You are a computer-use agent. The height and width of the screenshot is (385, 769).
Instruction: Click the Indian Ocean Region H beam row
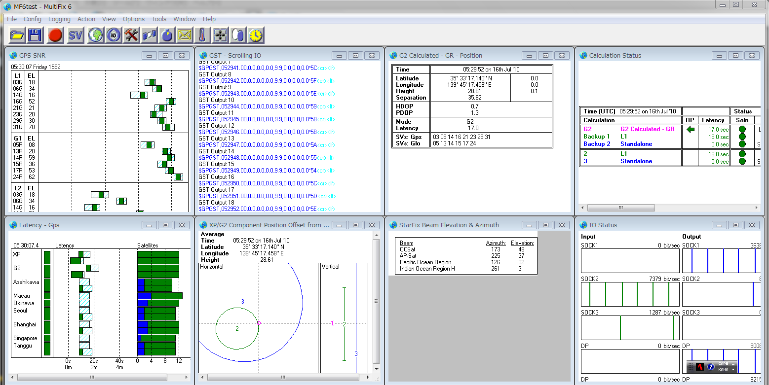(466, 268)
